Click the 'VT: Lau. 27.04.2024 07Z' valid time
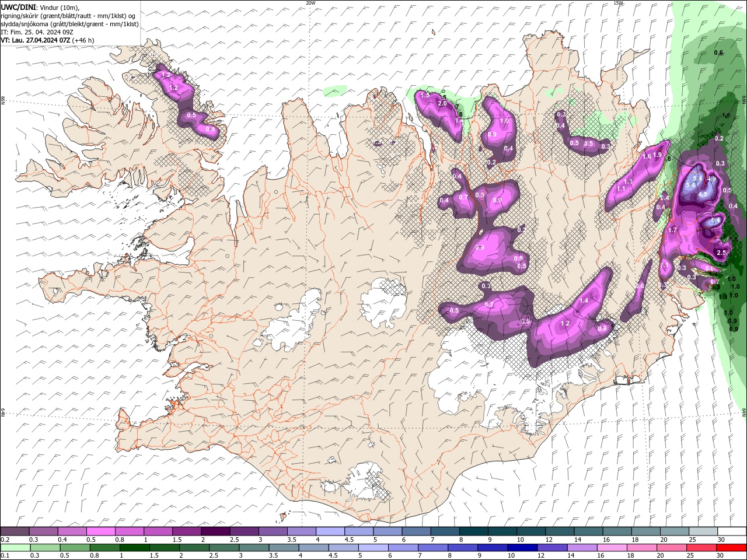Screen dimensions: 747x560 [36, 40]
